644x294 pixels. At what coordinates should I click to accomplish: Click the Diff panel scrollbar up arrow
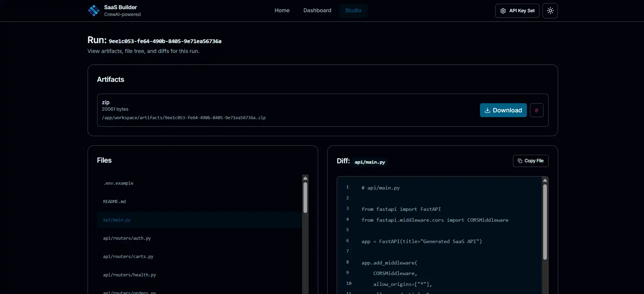pos(545,180)
